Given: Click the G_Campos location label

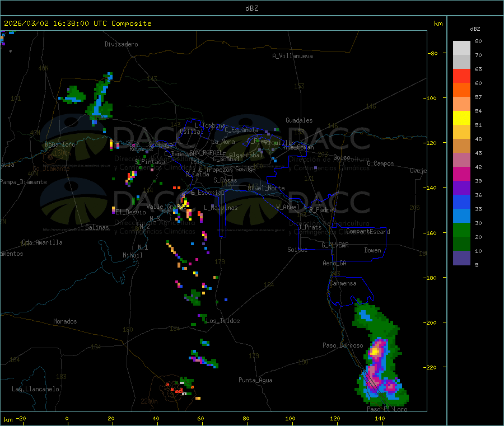Looking at the screenshot, I should 380,163.
